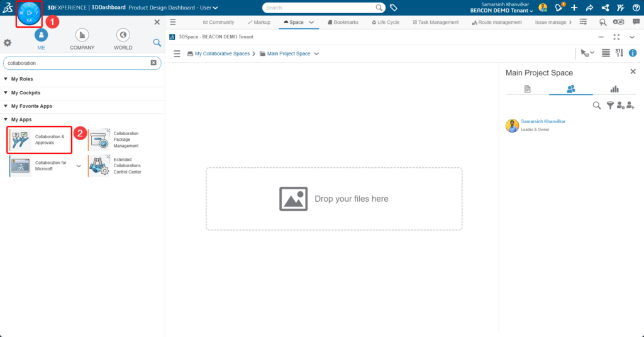Clear the collaboration search field
The image size is (644, 337).
pyautogui.click(x=153, y=63)
